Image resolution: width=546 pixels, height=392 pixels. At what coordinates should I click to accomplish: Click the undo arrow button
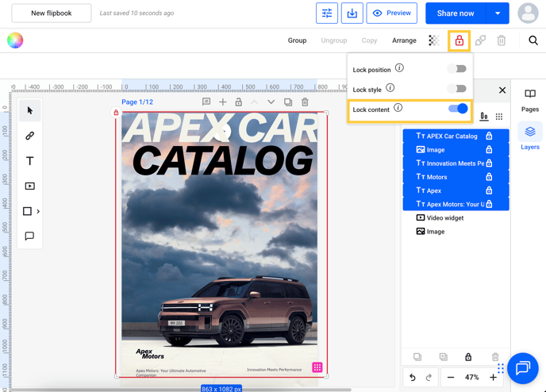(x=413, y=378)
